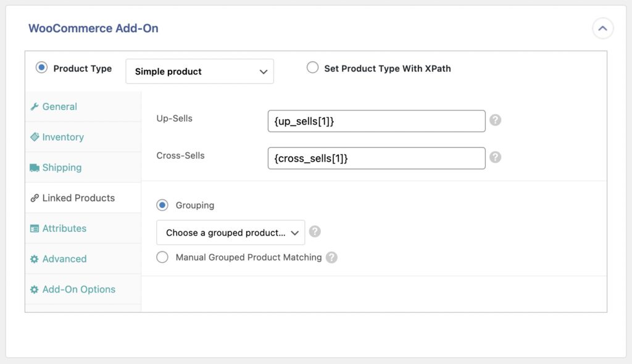Click the help icon beside the grouped product dropdown
The image size is (632, 364).
315,231
